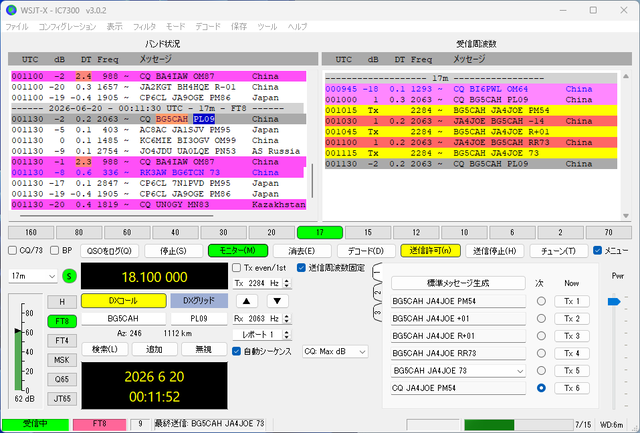Select 次 radio button for Tx 4

coord(541,353)
